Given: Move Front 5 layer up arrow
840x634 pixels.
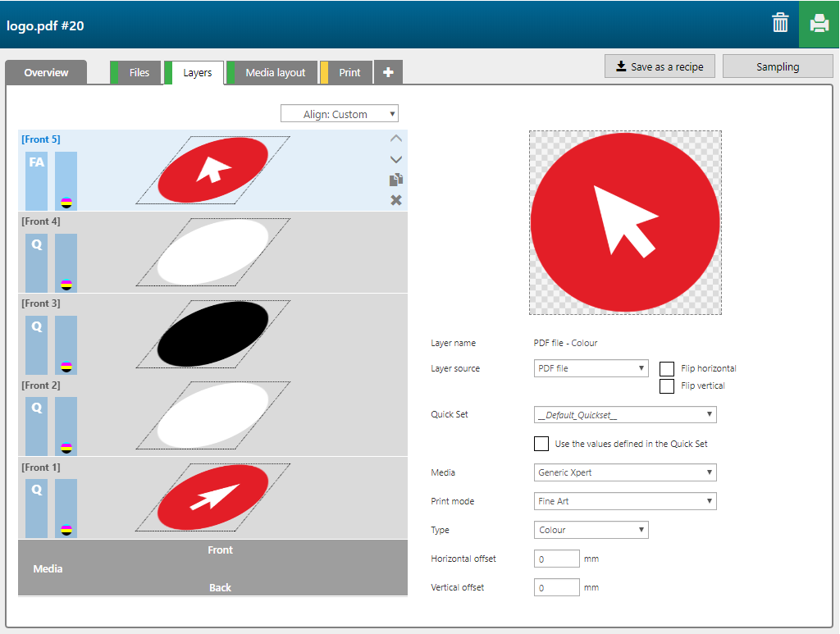Looking at the screenshot, I should tap(396, 139).
